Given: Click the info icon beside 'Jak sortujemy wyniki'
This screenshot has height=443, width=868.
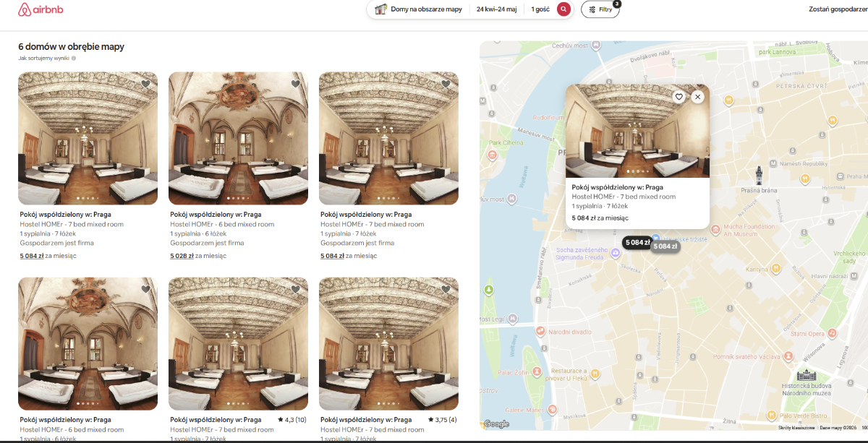Looking at the screenshot, I should (x=74, y=58).
